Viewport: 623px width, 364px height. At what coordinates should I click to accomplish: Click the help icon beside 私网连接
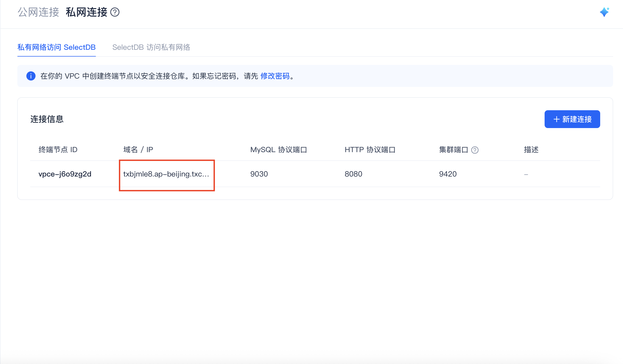pos(115,12)
